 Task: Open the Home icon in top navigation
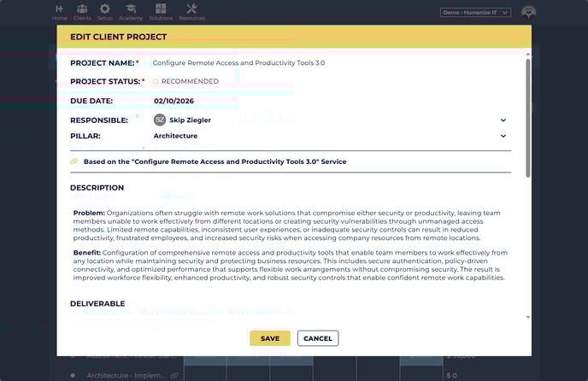[x=59, y=9]
